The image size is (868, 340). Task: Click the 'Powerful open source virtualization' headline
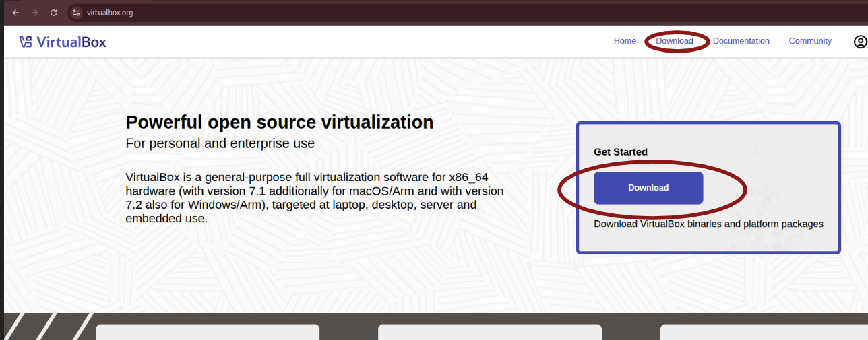click(279, 122)
